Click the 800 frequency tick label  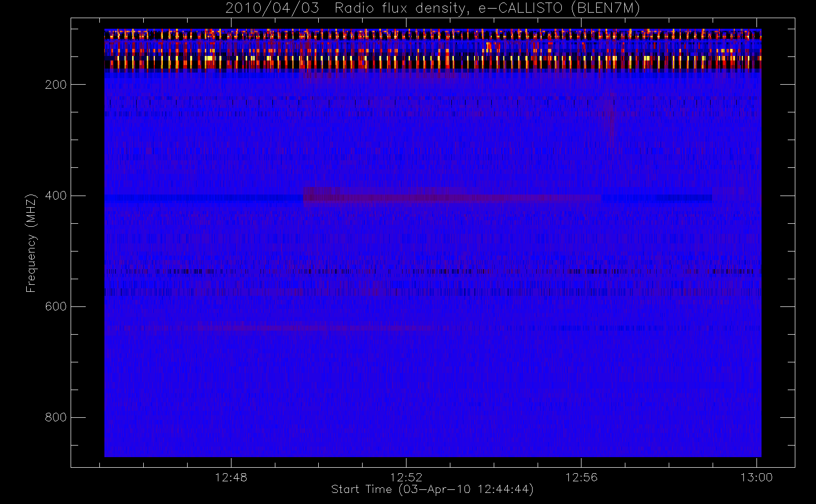click(56, 417)
